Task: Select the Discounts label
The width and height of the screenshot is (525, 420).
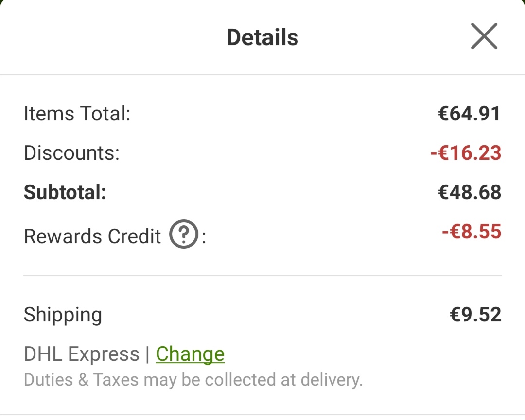Action: tap(71, 153)
